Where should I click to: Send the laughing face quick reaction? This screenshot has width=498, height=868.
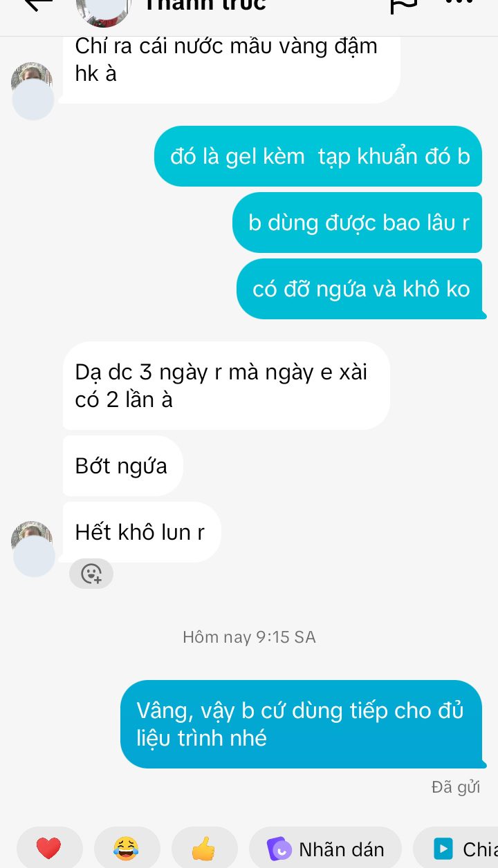(x=126, y=848)
